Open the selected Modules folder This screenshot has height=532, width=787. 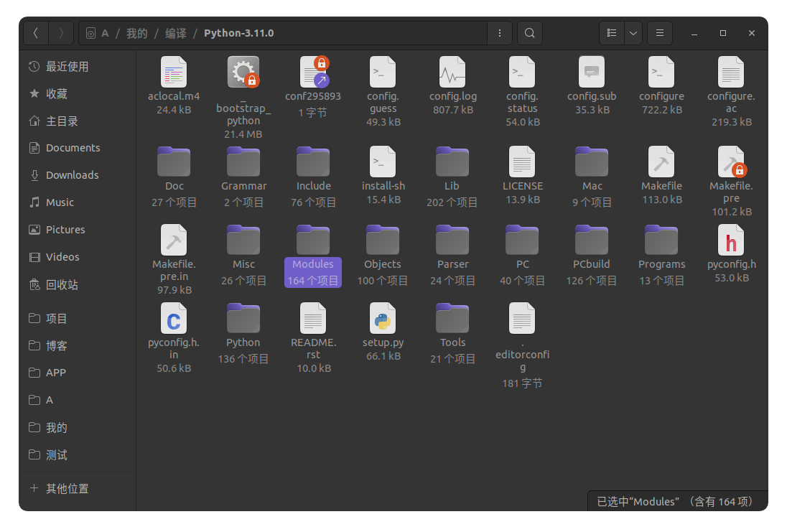coord(313,240)
